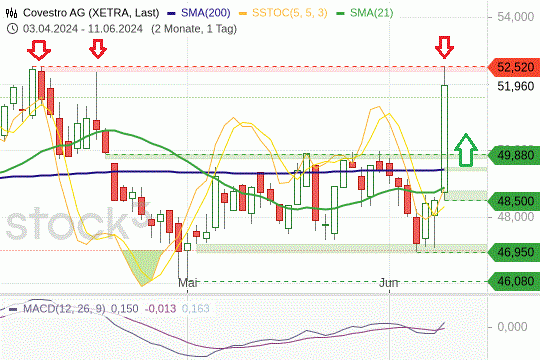Viewport: 540px width, 360px height.
Task: Click the red 52,520 resistance price label
Action: coord(514,67)
